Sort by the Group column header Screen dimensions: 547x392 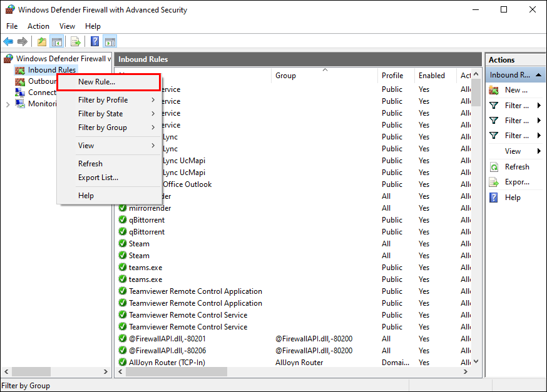[324, 76]
